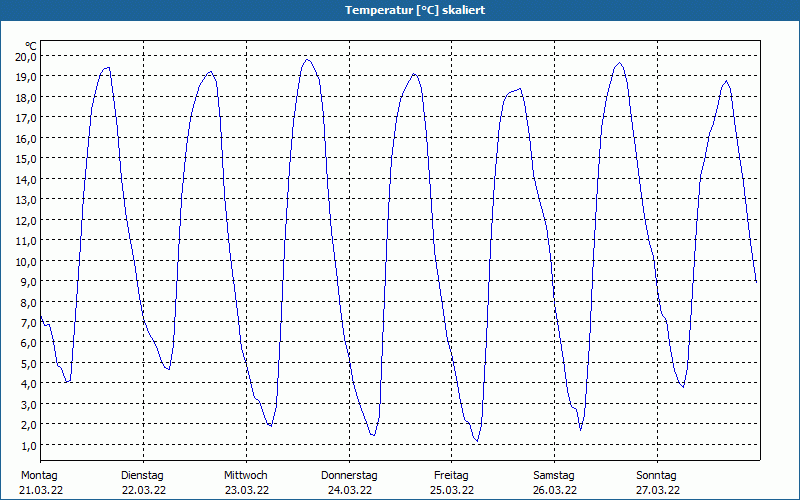This screenshot has height=500, width=800.
Task: Click the curve's lowest point on Freitag
Action: (x=477, y=441)
